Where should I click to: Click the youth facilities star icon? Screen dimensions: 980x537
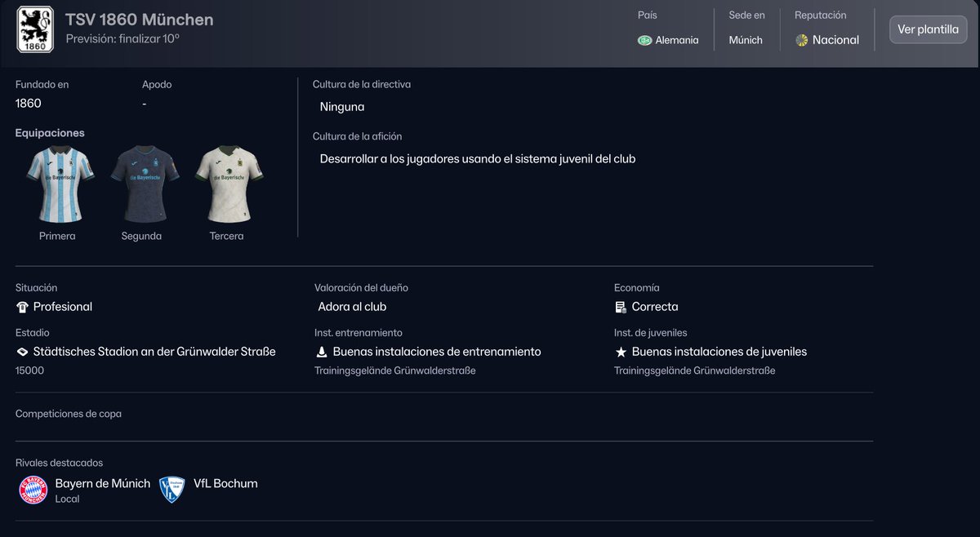(621, 352)
